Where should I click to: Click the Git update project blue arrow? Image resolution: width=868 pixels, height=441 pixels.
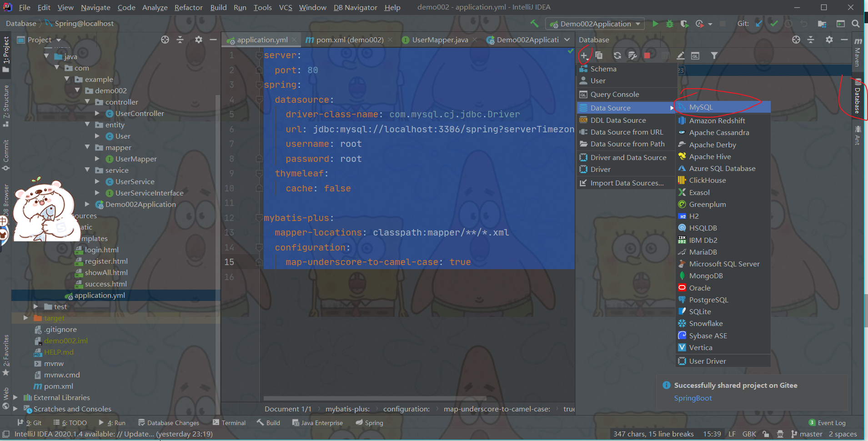(x=758, y=24)
